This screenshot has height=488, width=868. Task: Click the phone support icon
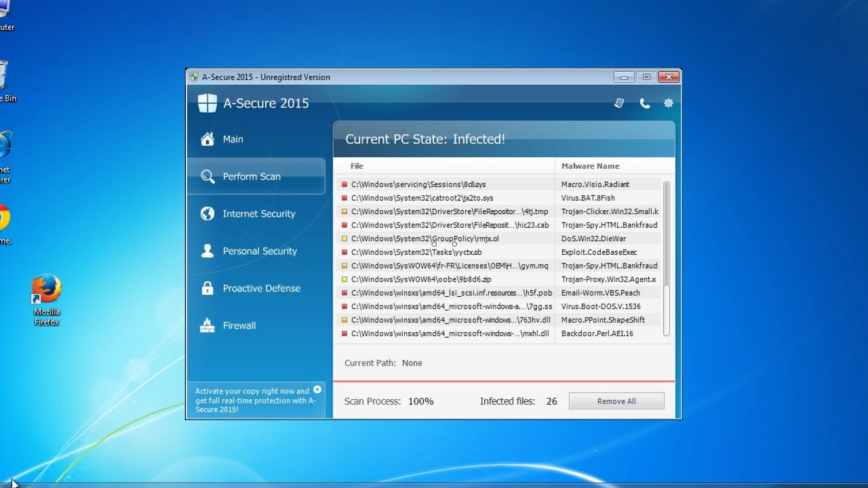[645, 103]
